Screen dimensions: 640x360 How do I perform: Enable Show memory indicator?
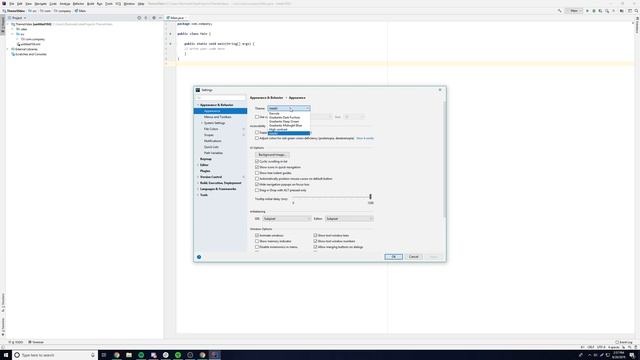pyautogui.click(x=257, y=241)
